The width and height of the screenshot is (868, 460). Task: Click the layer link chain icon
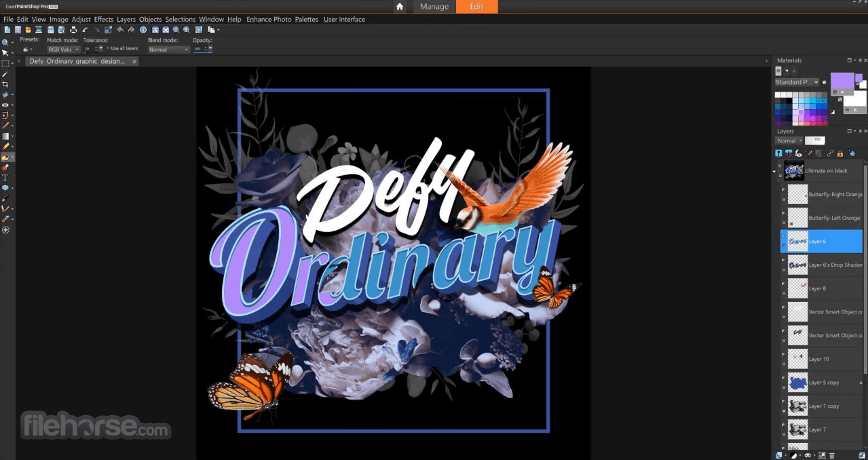(x=831, y=154)
